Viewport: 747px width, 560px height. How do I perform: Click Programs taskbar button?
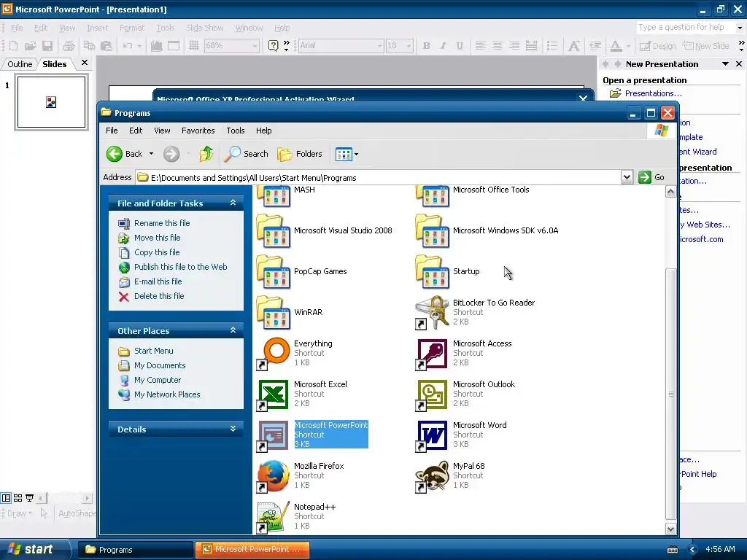[x=135, y=550]
